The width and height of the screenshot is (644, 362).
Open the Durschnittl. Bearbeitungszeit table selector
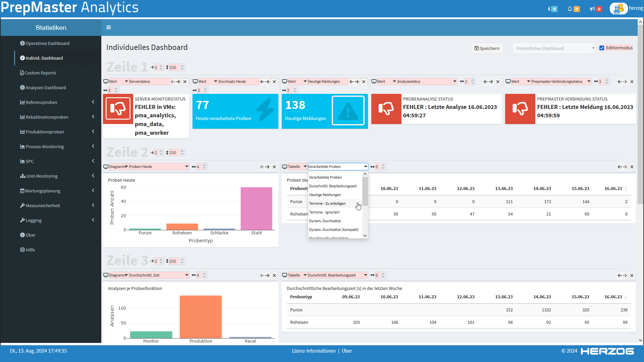338,275
